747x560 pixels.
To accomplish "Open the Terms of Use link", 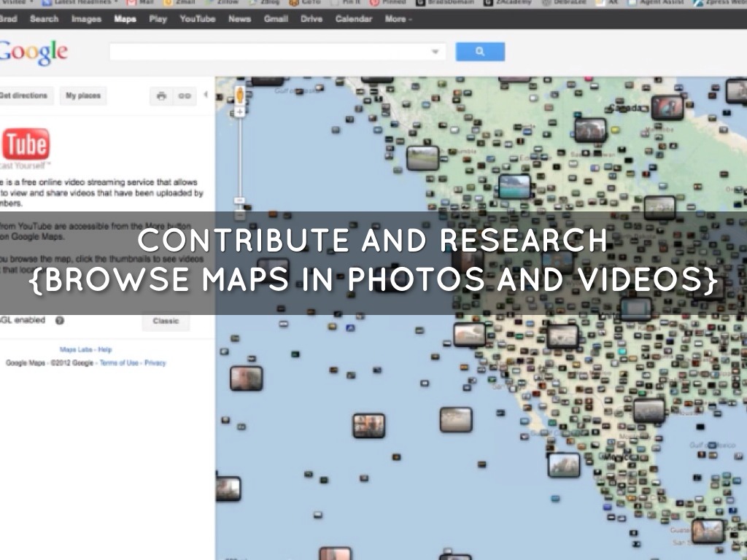I will 119,362.
